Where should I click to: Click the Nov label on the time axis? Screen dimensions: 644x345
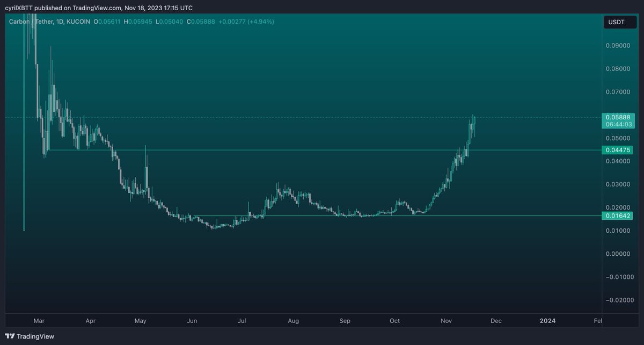point(446,321)
